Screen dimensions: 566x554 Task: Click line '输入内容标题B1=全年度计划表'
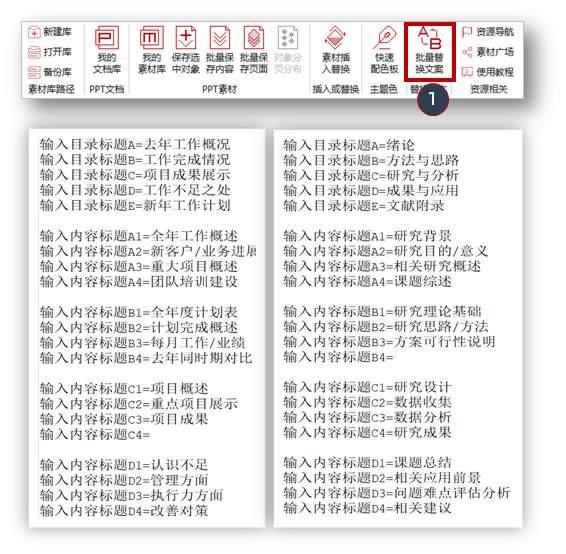(x=139, y=312)
